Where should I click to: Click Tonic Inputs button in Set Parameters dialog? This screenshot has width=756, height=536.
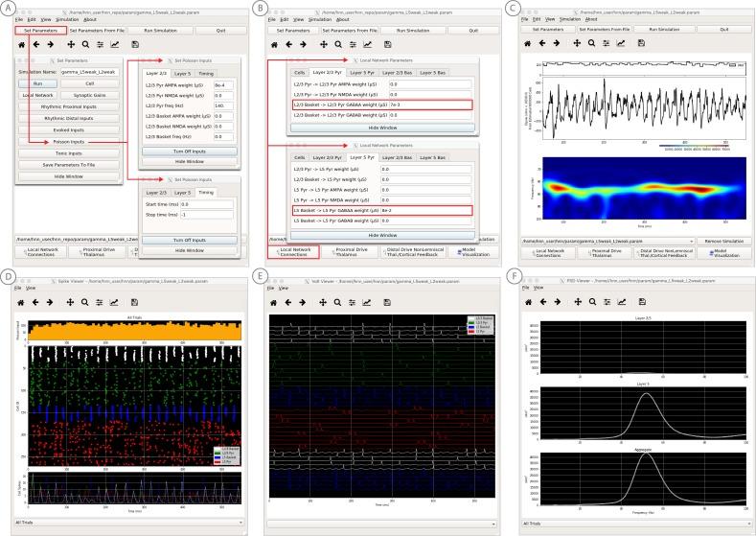point(69,153)
